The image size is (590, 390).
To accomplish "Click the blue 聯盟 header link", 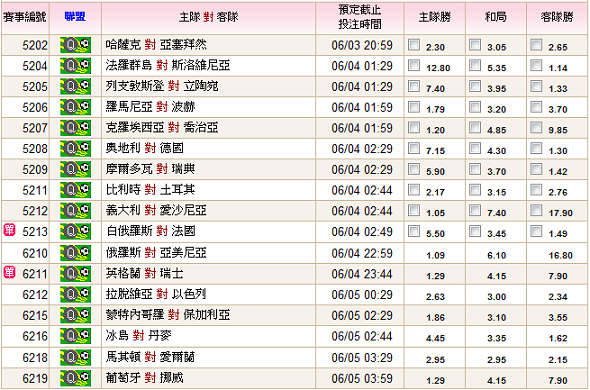I will pyautogui.click(x=75, y=17).
